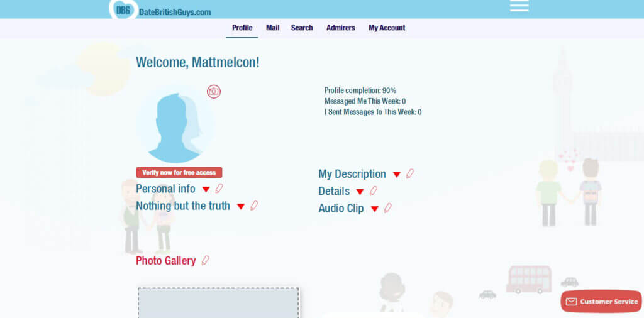
Task: Expand the My Description arrow
Action: click(x=397, y=174)
